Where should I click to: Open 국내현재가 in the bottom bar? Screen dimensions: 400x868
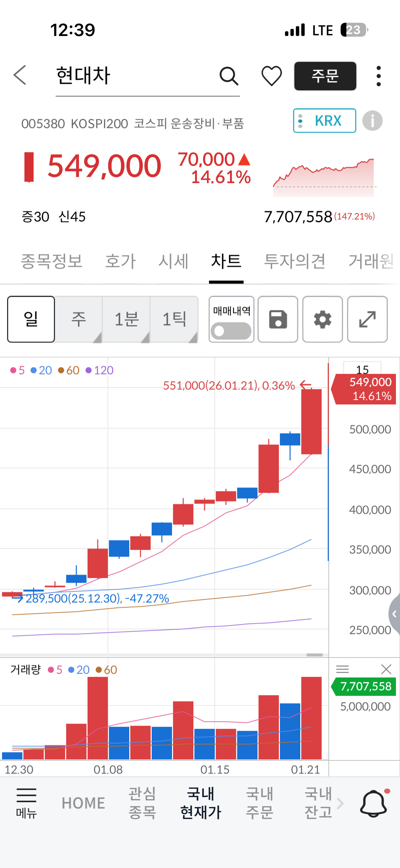click(x=201, y=803)
